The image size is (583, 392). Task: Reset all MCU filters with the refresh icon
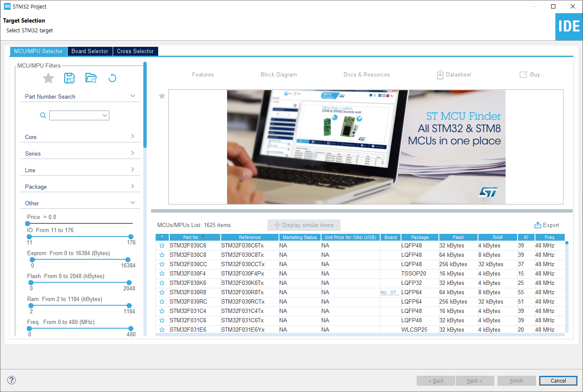coord(112,78)
